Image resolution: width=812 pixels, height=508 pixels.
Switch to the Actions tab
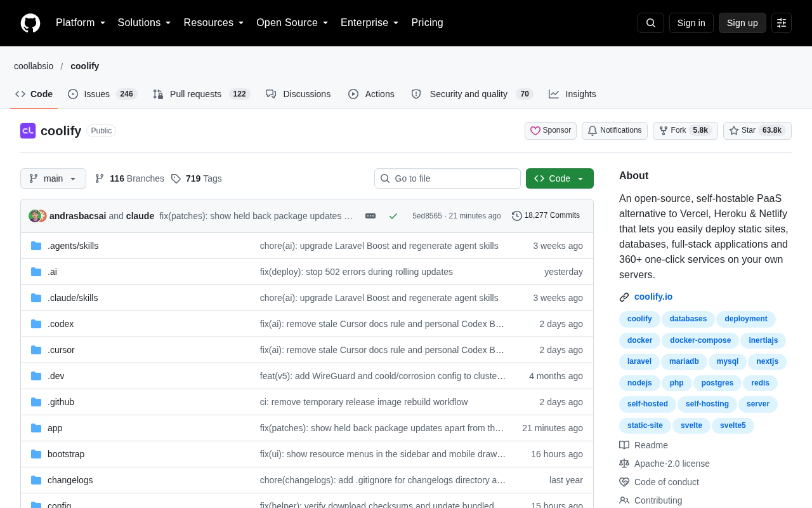click(371, 94)
